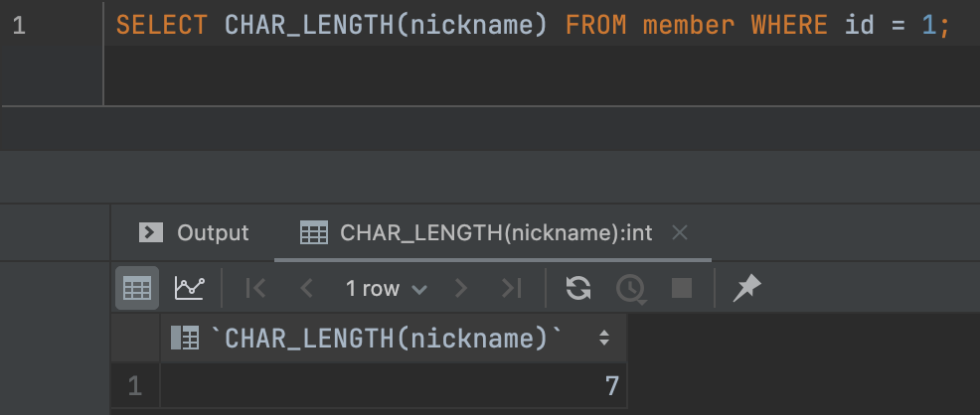Click the auto-refresh clock icon
980x415 pixels.
click(630, 288)
